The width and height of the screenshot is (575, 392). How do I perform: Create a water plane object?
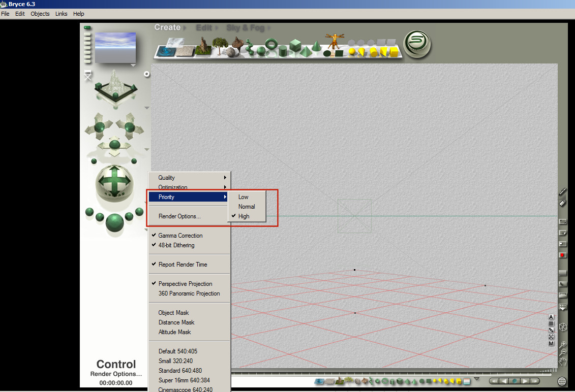tap(166, 51)
